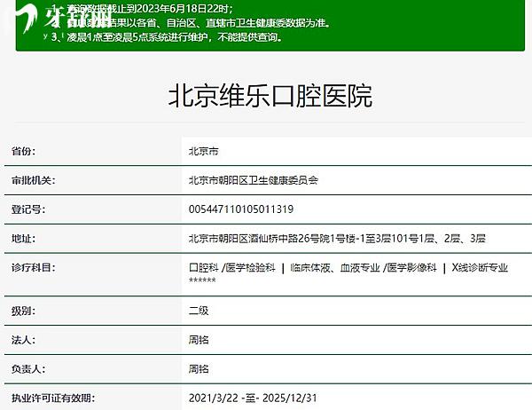Click the 地址 label
Screen dimensions: 532x410
(23, 239)
